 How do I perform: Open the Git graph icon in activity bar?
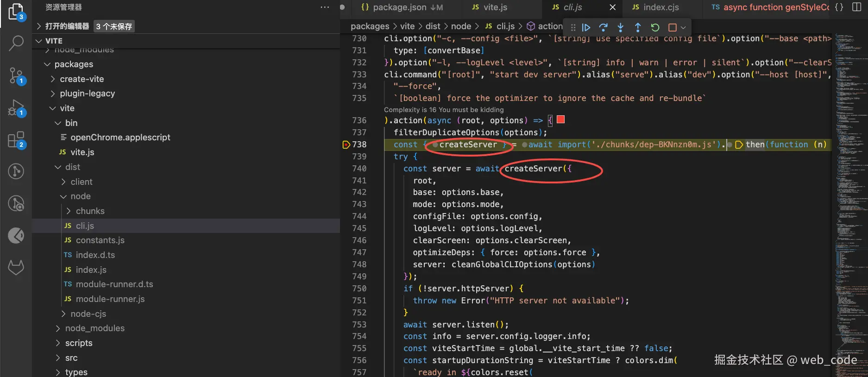(16, 171)
